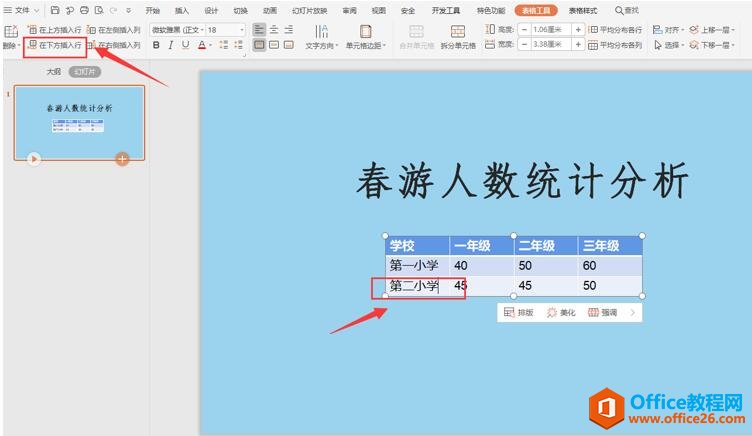This screenshot has width=752, height=436.
Task: Click 排版 layout in floating toolbar
Action: click(518, 312)
